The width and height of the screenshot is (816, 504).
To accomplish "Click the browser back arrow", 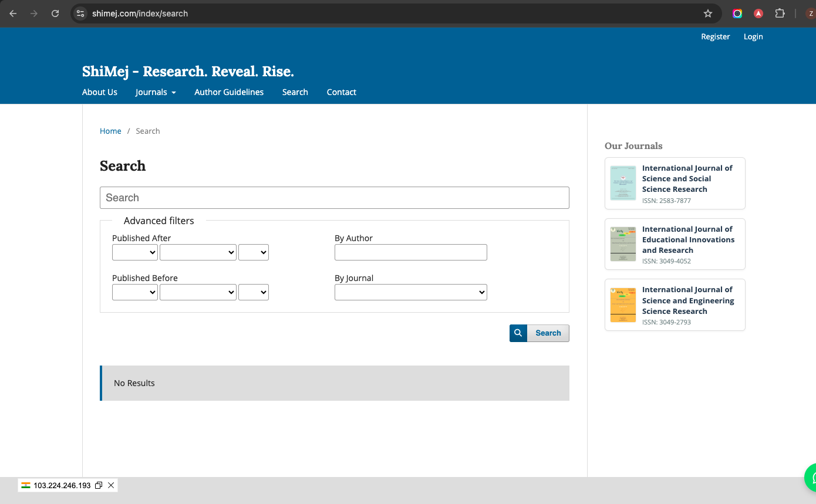I will coord(13,13).
